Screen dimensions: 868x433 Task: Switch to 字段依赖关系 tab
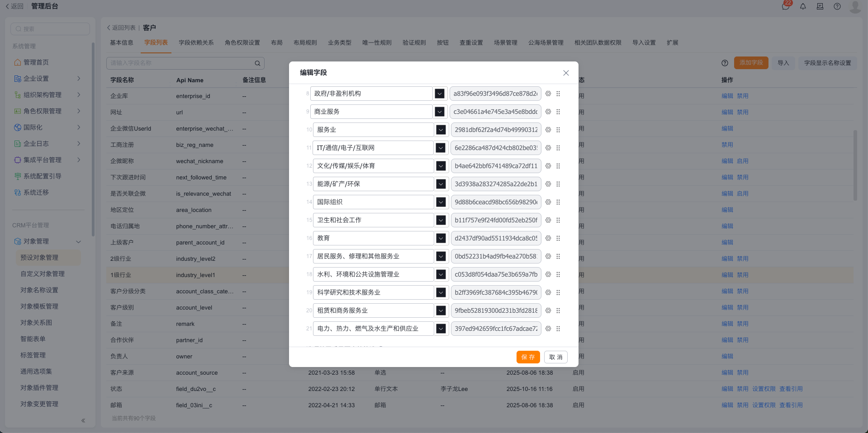point(196,42)
